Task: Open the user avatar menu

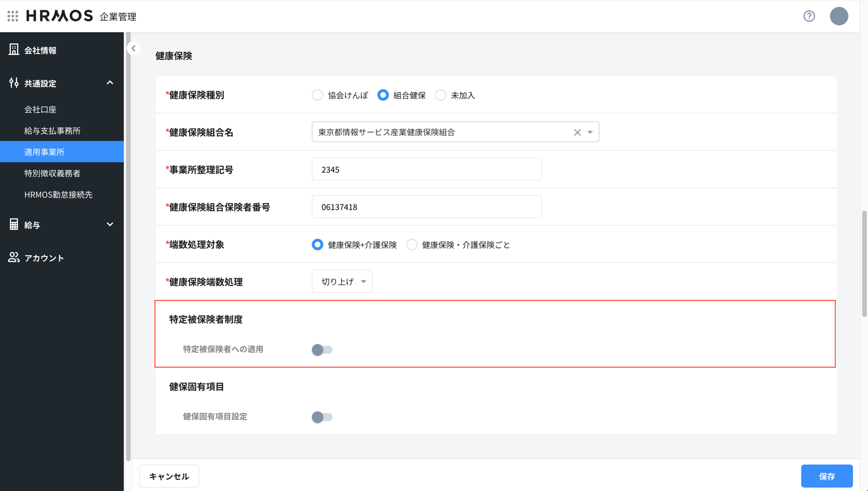Action: [x=839, y=16]
